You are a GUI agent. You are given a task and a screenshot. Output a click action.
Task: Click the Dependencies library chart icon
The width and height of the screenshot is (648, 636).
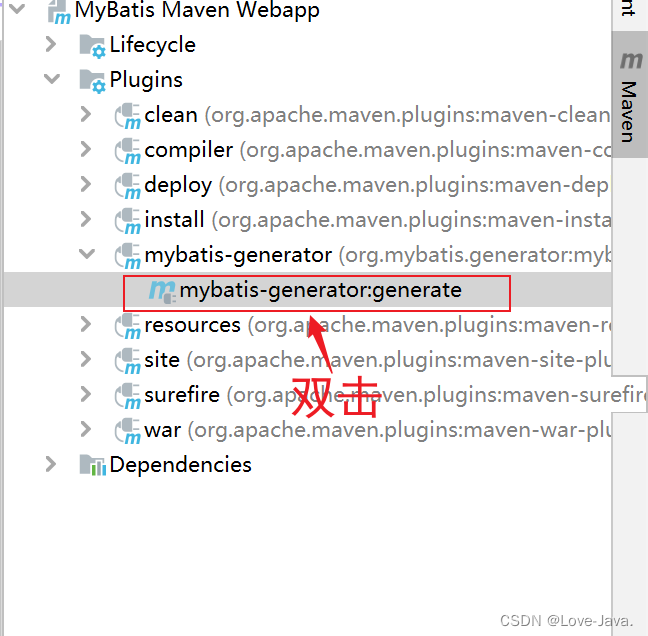click(x=93, y=465)
